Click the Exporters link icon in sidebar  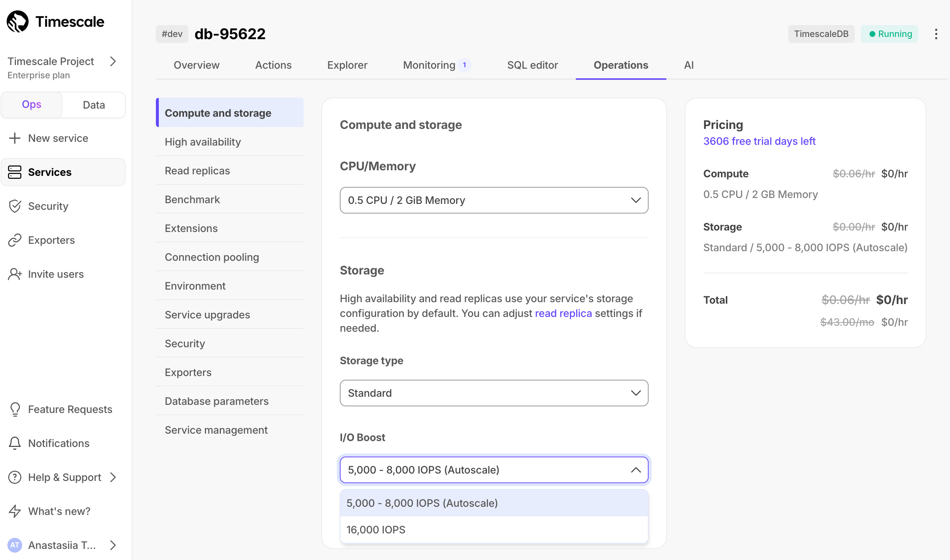click(x=15, y=240)
